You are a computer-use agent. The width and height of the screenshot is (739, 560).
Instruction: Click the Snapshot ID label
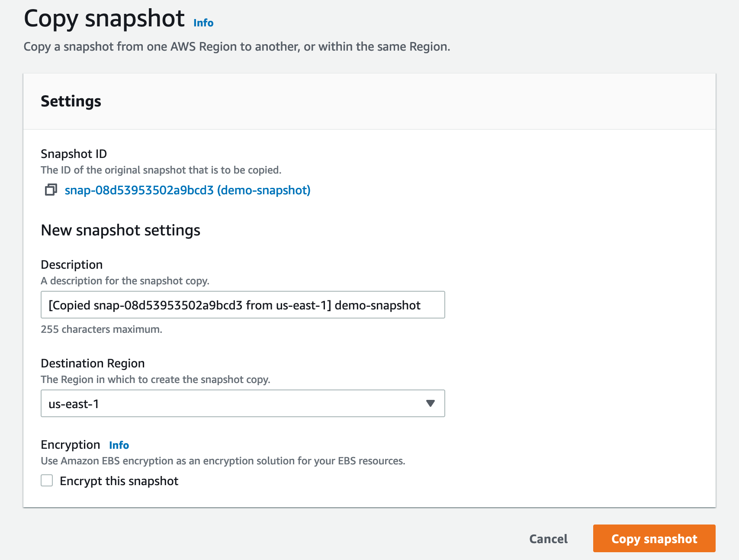pos(74,154)
